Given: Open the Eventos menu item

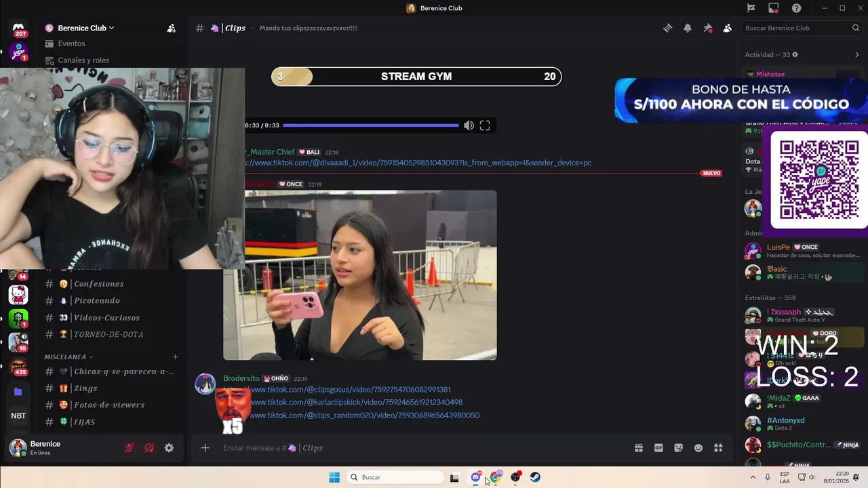Looking at the screenshot, I should (x=71, y=43).
